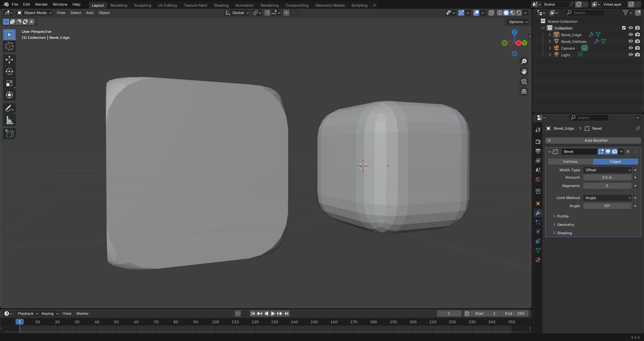Viewport: 644px width, 341px height.
Task: Adjust the Angle 30° slider
Action: coord(607,206)
